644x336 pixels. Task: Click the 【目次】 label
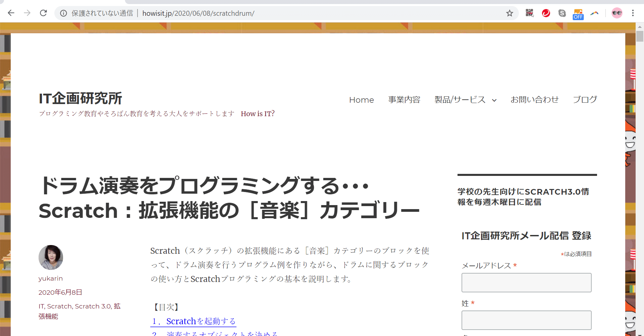[x=166, y=307]
